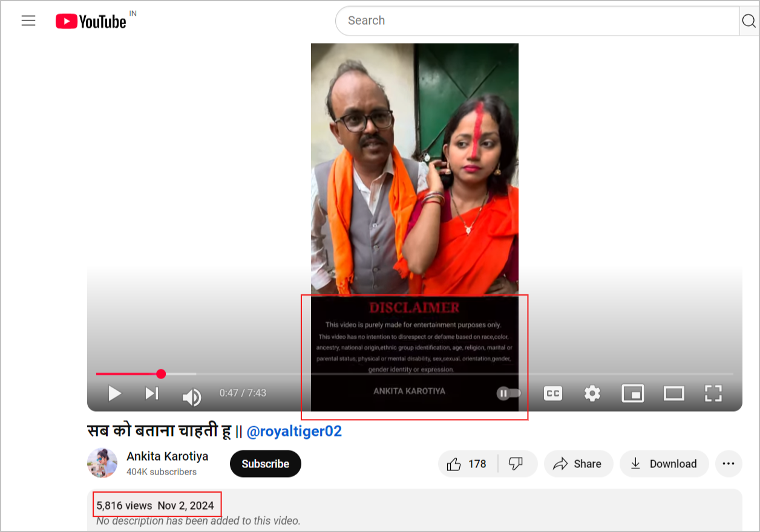Go to YouTube home via logo
The width and height of the screenshot is (760, 532).
(91, 22)
